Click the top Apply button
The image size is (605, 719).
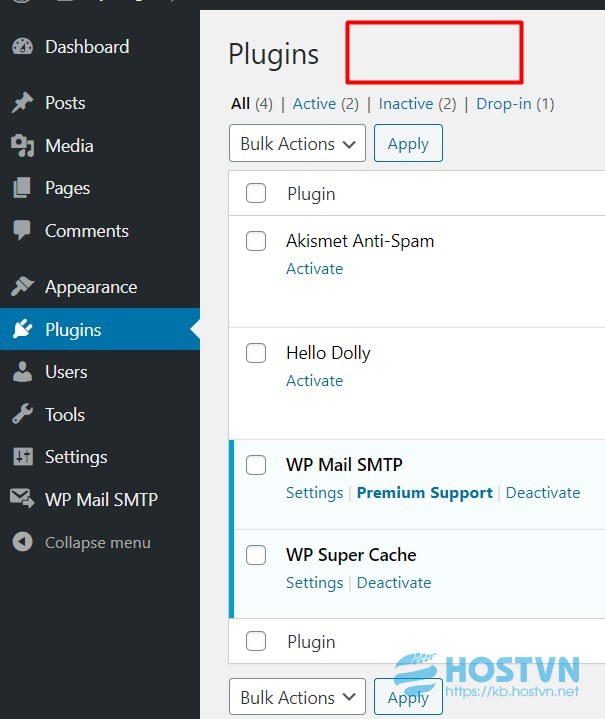coord(408,143)
